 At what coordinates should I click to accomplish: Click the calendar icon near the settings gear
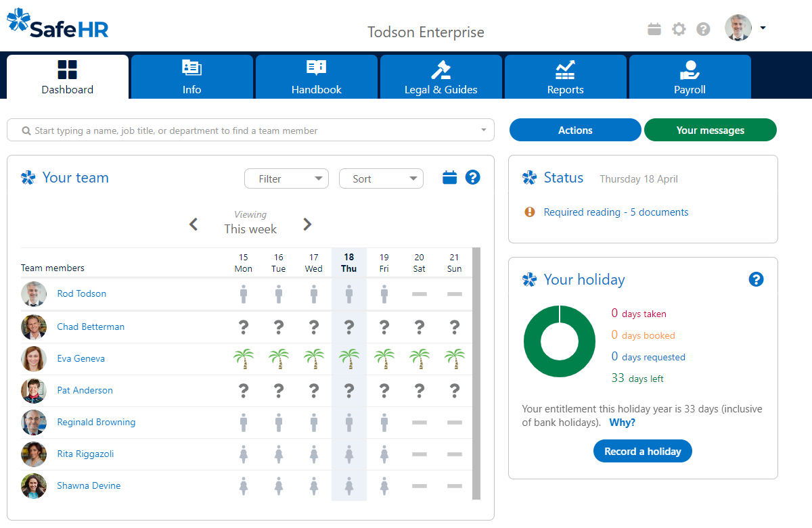(x=654, y=29)
